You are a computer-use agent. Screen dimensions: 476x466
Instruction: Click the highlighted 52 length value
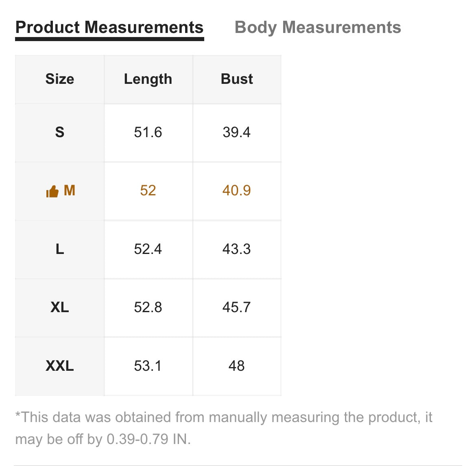148,191
